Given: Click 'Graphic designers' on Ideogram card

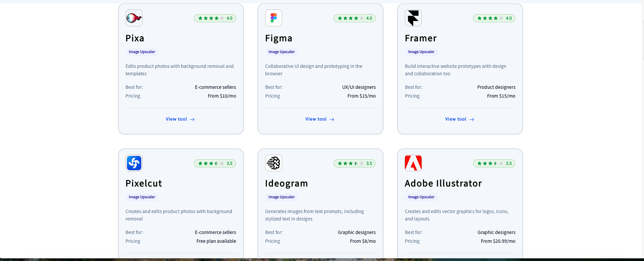Looking at the screenshot, I should tap(357, 233).
